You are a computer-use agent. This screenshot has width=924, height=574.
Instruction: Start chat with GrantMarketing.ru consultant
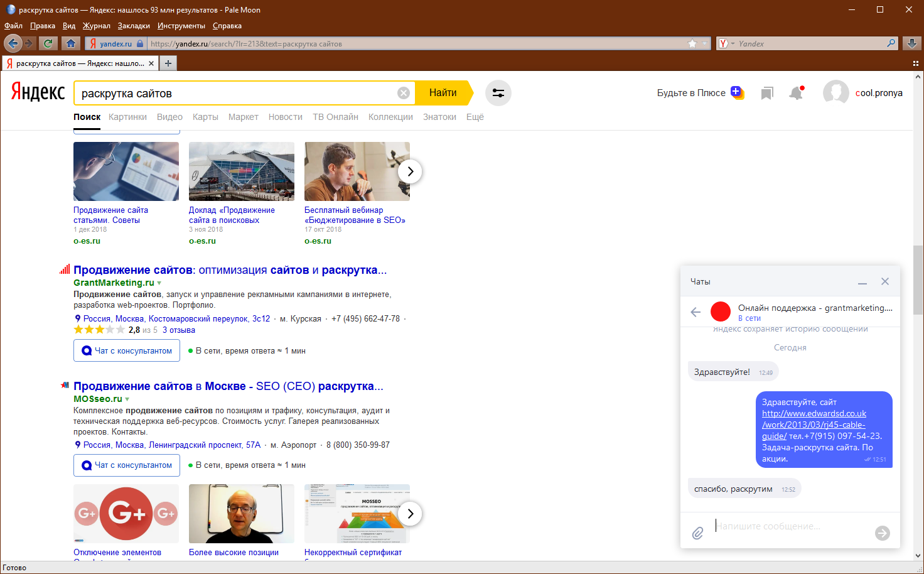click(x=127, y=350)
